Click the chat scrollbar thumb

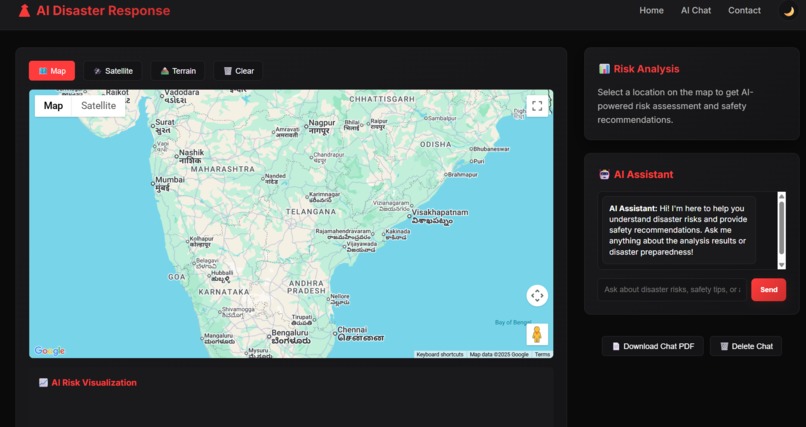tap(781, 228)
